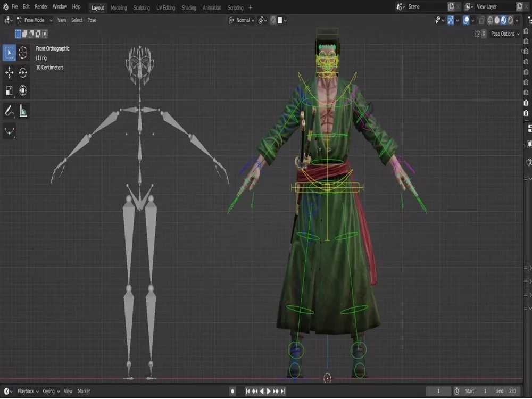Open the Pose Options dropdown
Viewport: 532px width, 399px height.
coord(504,34)
